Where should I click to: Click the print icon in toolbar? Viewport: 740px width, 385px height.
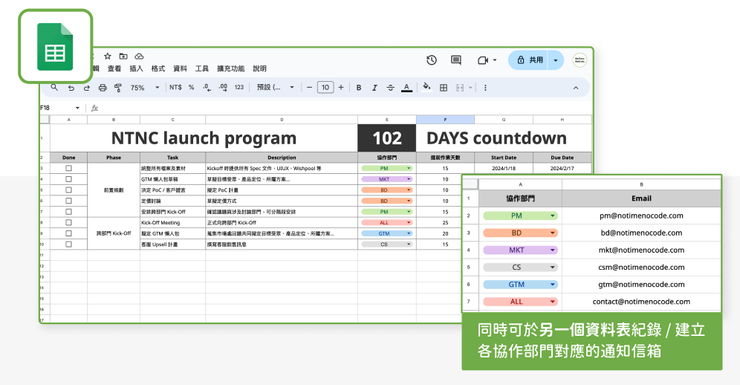102,88
